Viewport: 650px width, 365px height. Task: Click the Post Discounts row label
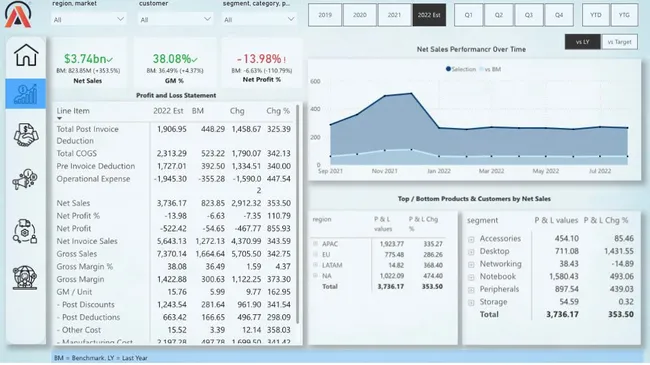[86, 304]
